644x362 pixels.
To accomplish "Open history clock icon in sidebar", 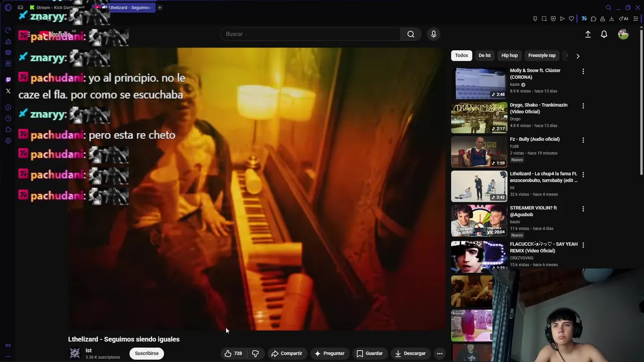I will (8, 119).
